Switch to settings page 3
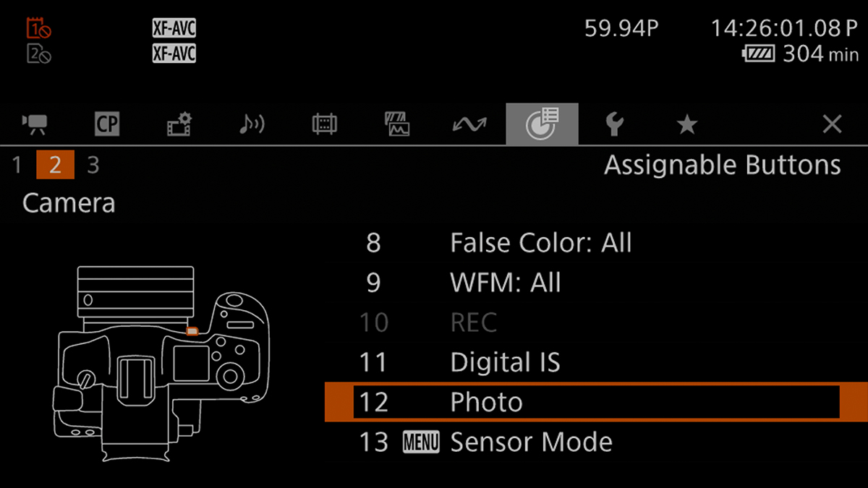Viewport: 868px width, 488px height. pos(93,164)
